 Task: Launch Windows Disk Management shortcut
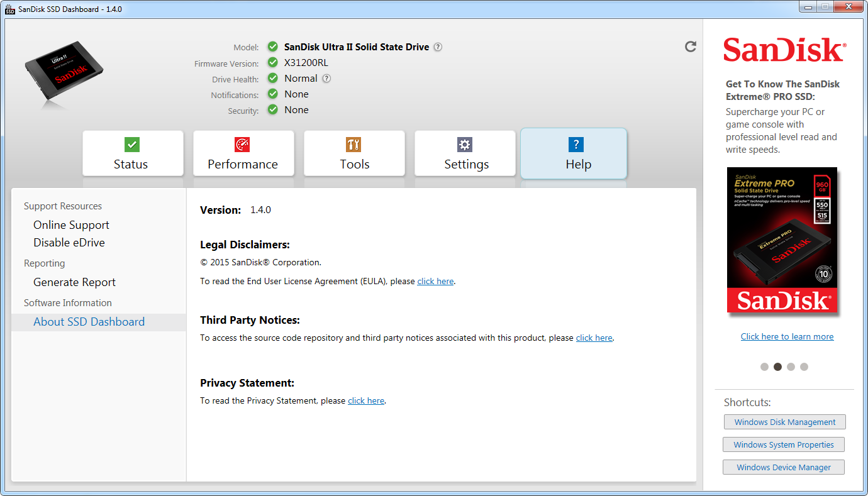point(785,422)
